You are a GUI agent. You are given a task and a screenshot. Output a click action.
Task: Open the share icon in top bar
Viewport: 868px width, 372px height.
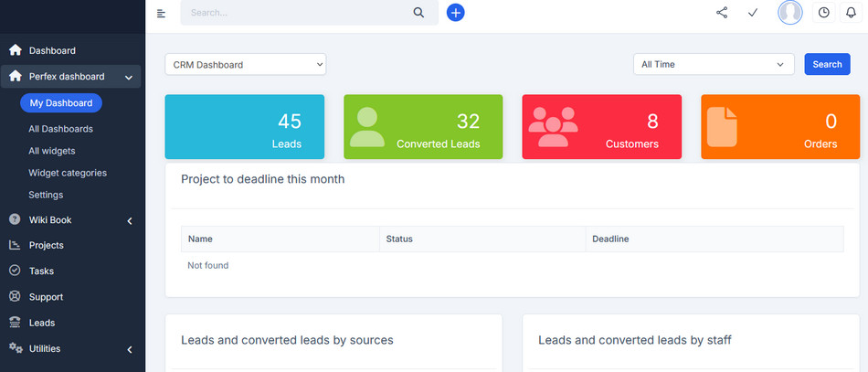[x=722, y=13]
